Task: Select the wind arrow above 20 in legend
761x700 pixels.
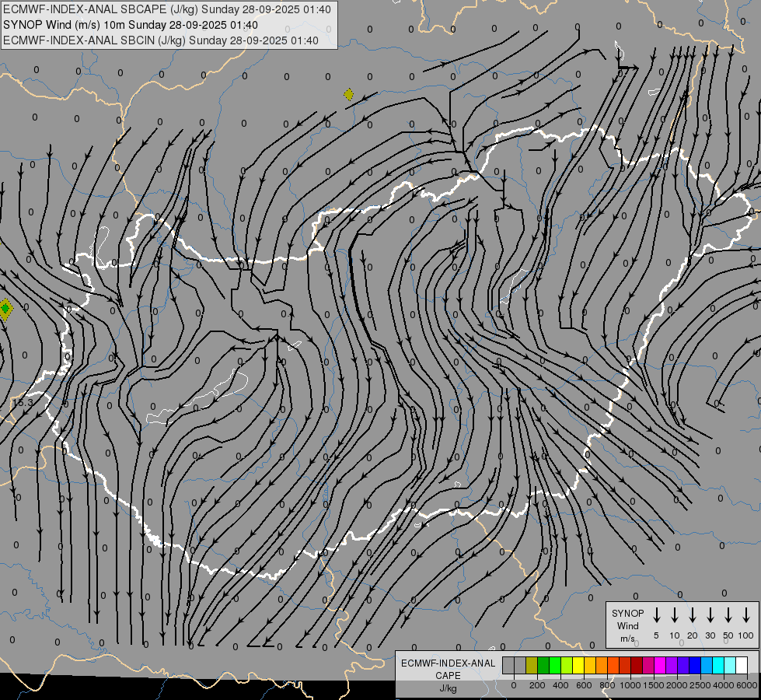Action: click(x=693, y=615)
